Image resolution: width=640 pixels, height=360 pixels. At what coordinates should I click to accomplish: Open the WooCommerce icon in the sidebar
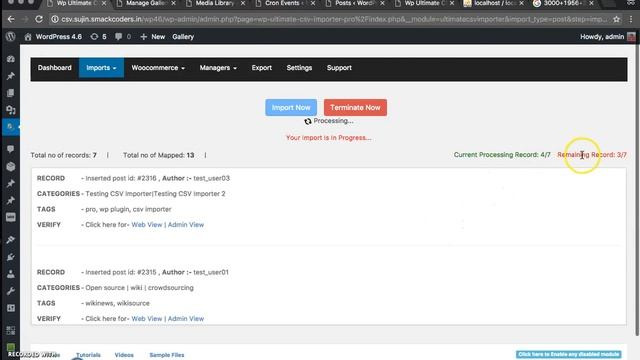tap(11, 217)
